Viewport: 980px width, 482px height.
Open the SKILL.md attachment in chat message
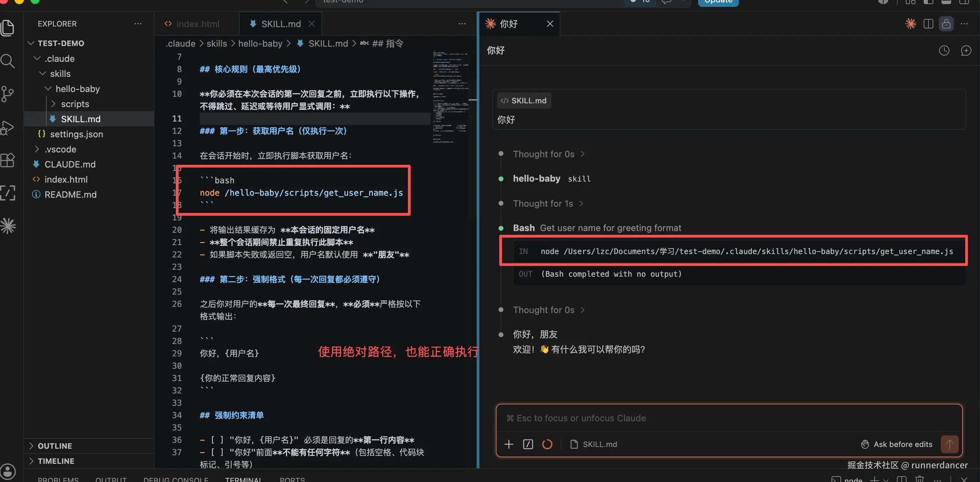coord(524,101)
